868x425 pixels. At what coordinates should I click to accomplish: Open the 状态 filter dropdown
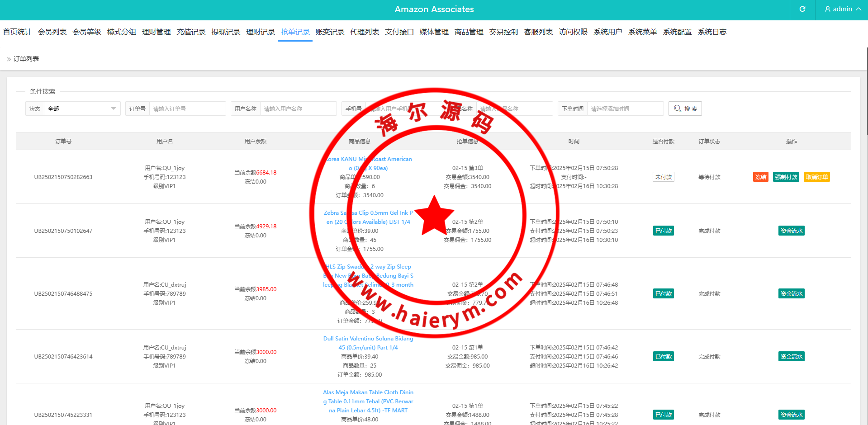pos(82,109)
